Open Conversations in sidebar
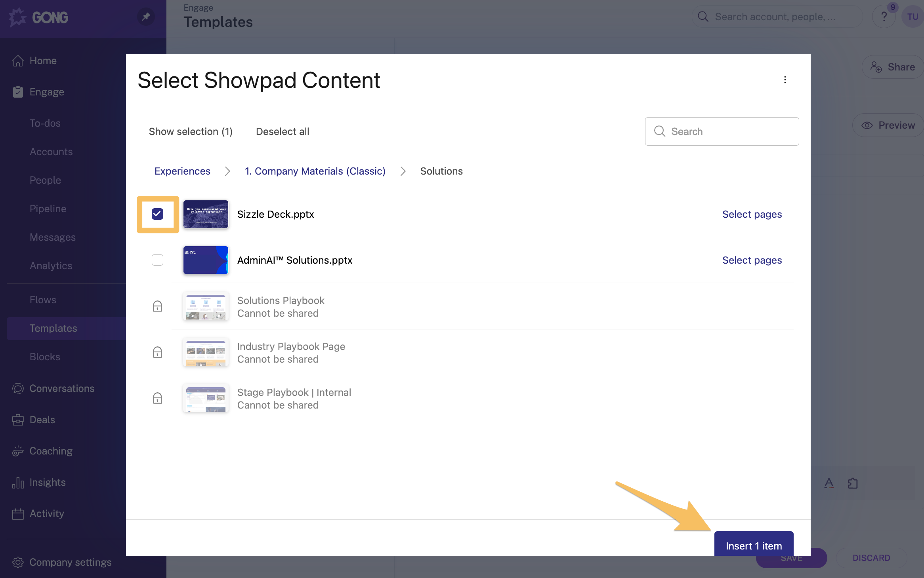The height and width of the screenshot is (578, 924). [x=62, y=388]
